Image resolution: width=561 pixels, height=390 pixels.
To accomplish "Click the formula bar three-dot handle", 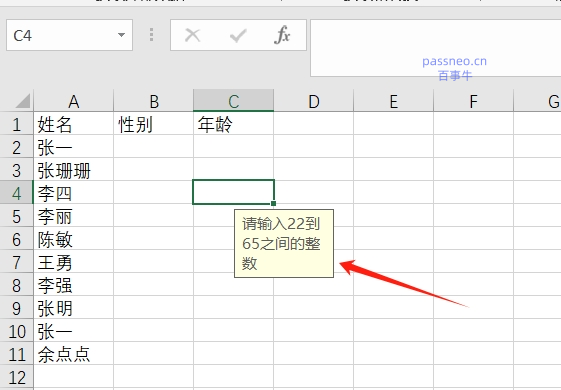I will coord(152,35).
